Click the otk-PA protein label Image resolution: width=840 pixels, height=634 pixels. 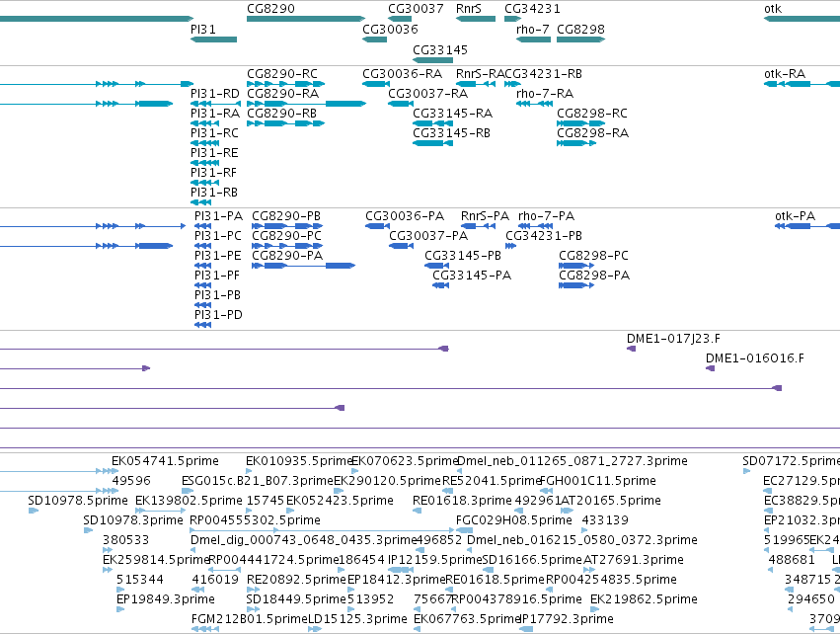795,216
